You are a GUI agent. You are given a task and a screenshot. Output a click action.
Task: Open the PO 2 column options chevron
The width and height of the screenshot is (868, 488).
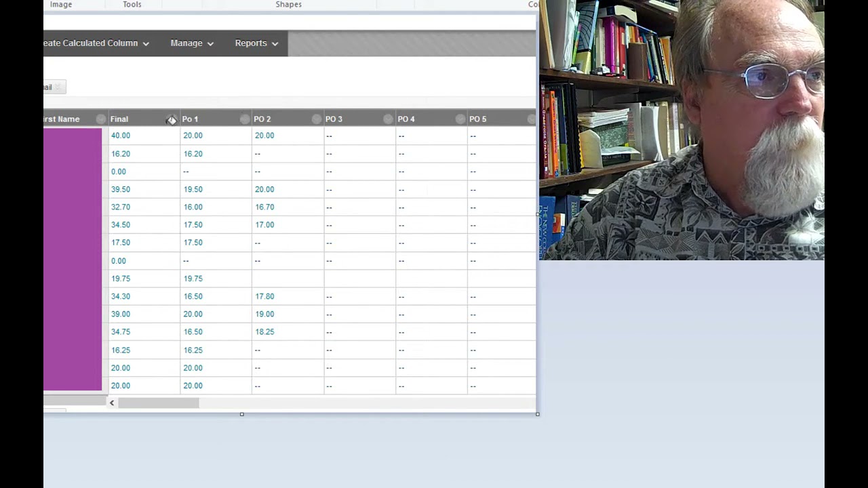tap(317, 119)
